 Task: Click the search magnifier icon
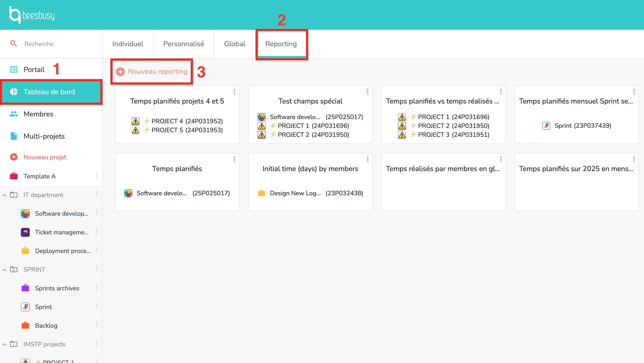(x=14, y=44)
